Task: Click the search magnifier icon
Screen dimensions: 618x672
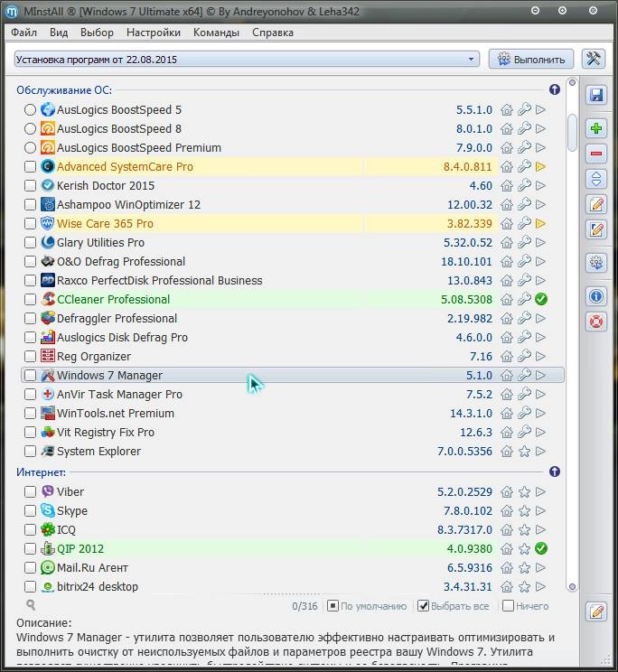Action: (x=31, y=605)
